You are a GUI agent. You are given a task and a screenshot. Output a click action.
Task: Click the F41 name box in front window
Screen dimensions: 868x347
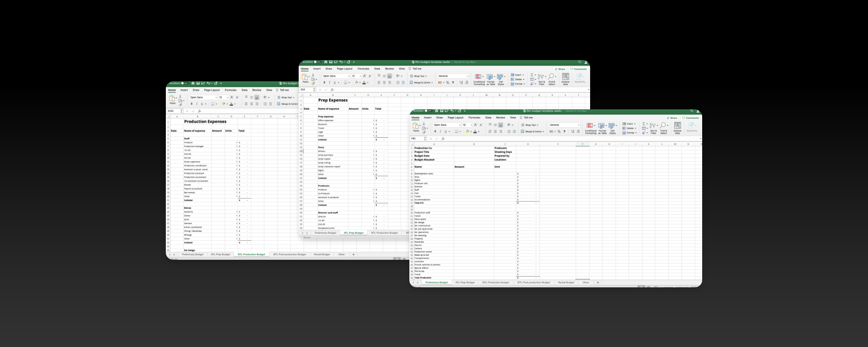coord(418,139)
